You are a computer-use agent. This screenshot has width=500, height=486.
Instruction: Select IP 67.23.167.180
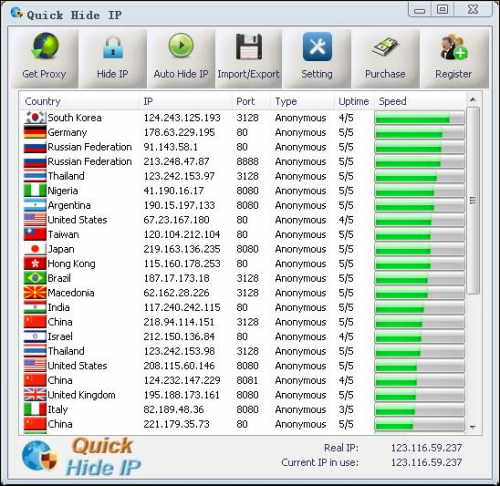click(x=176, y=220)
